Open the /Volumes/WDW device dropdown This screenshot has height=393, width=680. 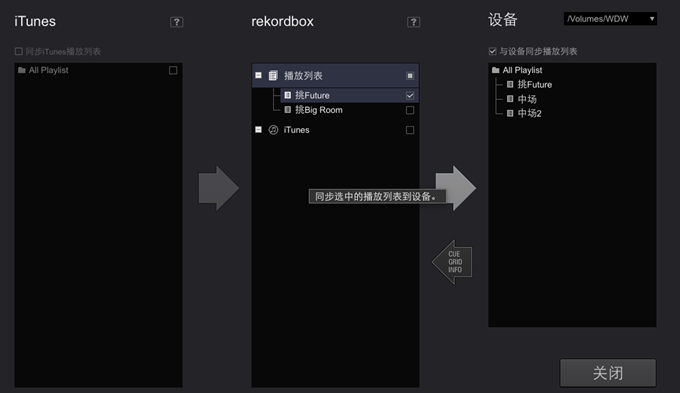coord(610,19)
